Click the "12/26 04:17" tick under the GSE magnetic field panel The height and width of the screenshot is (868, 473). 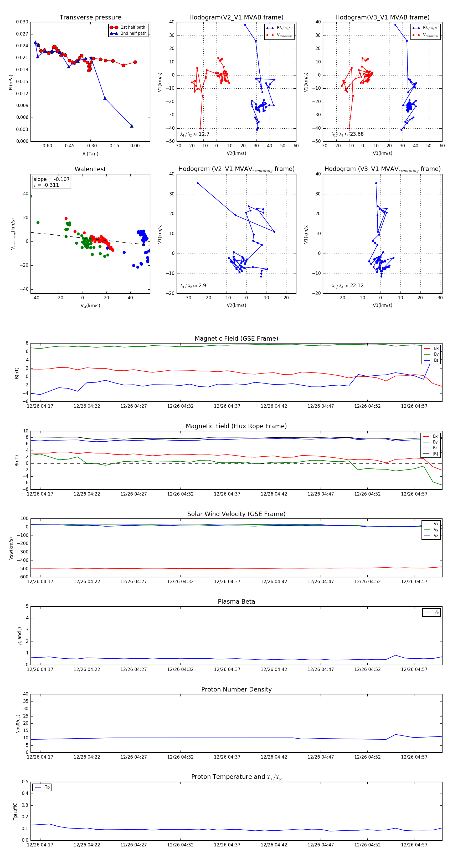tap(40, 406)
